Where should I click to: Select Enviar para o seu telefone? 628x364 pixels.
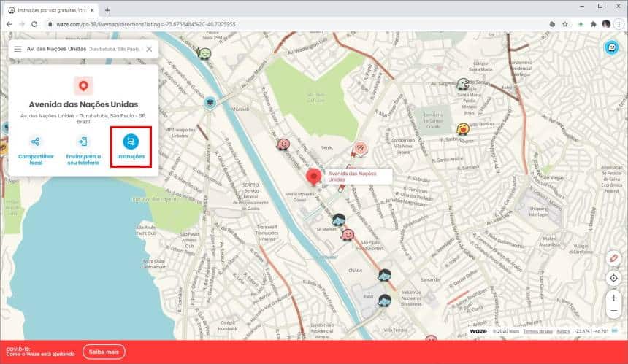[83, 151]
